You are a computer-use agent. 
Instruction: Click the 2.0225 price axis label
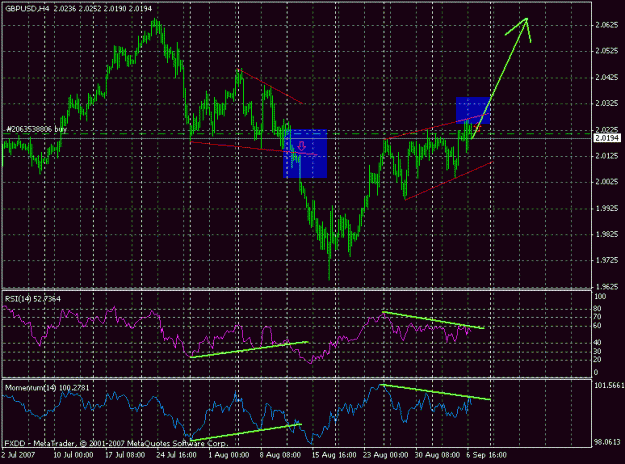tap(606, 130)
